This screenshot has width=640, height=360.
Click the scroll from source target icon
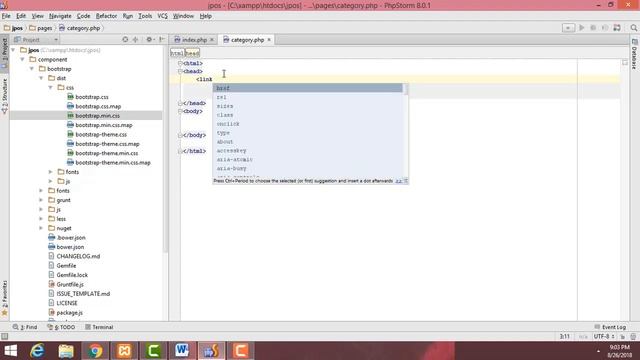(x=125, y=40)
